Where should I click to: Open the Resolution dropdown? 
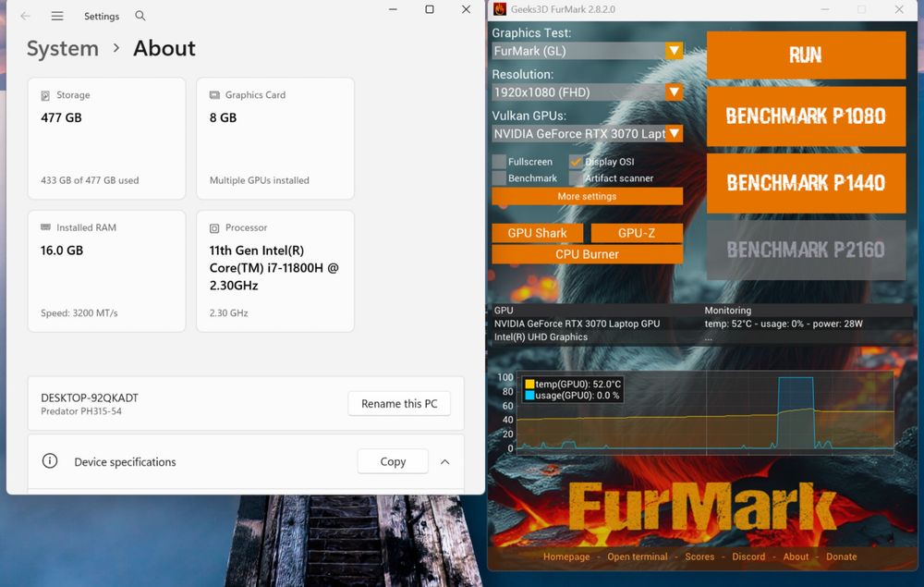(x=675, y=92)
